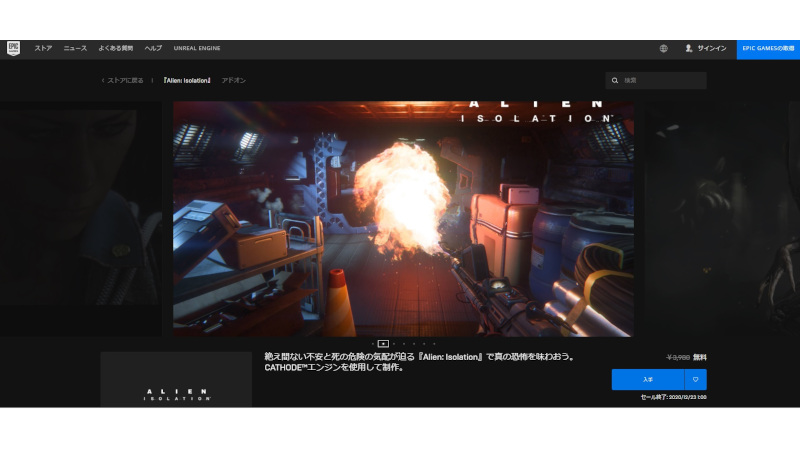Select the active carousel slide indicator
This screenshot has width=800, height=450.
tap(383, 344)
